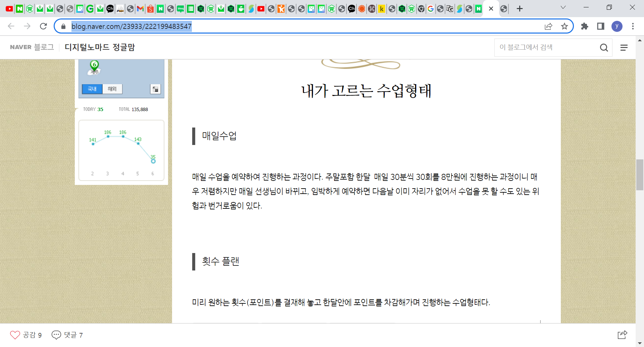Viewport: 644px width, 347px height.
Task: Bookmark this page with the star icon
Action: [x=565, y=26]
